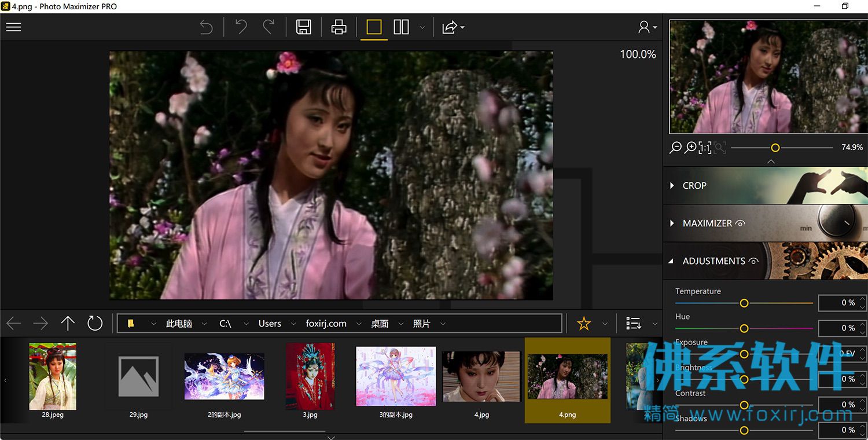Viewport: 868px width, 440px height.
Task: Click the folder icon in path bar
Action: pyautogui.click(x=131, y=324)
